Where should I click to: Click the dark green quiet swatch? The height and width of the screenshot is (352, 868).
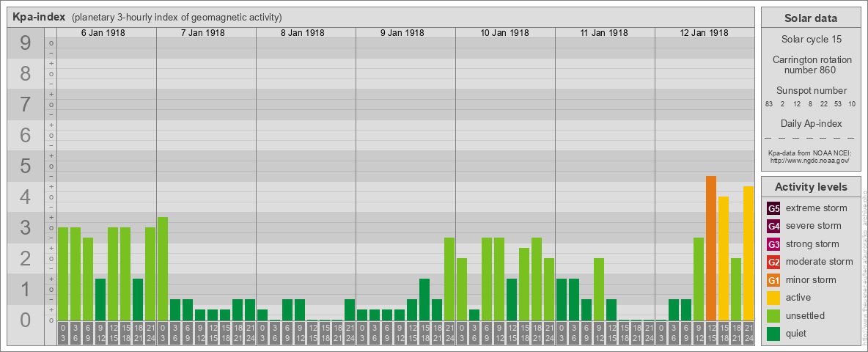773,334
